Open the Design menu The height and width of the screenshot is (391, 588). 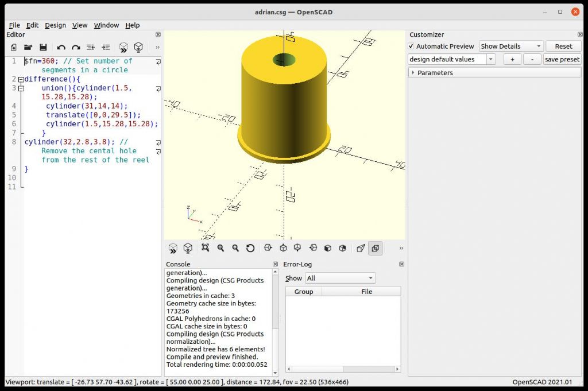coord(55,25)
